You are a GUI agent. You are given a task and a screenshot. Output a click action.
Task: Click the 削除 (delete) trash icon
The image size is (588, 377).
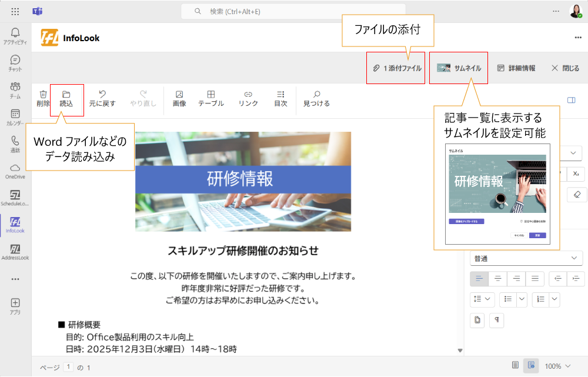(x=43, y=98)
